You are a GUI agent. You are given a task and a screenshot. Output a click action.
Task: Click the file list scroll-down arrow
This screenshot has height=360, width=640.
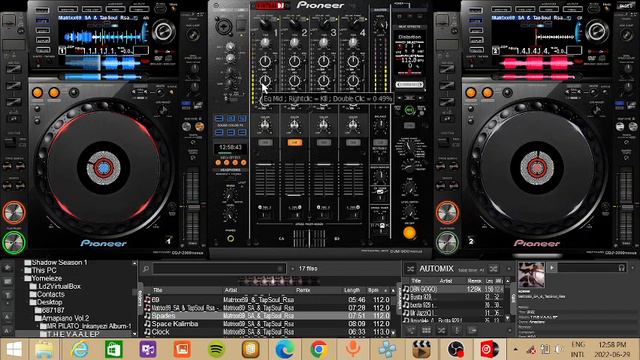tap(393, 333)
